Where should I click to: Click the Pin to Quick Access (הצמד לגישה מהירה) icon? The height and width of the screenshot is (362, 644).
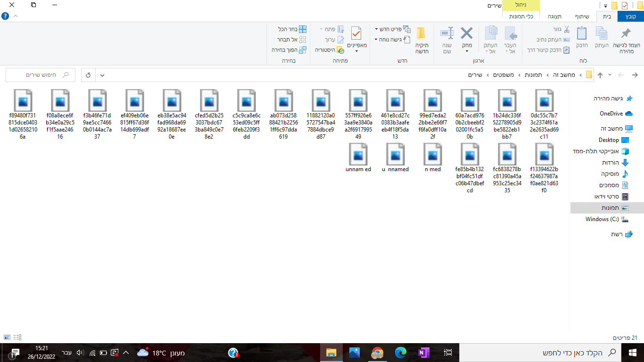tap(626, 34)
